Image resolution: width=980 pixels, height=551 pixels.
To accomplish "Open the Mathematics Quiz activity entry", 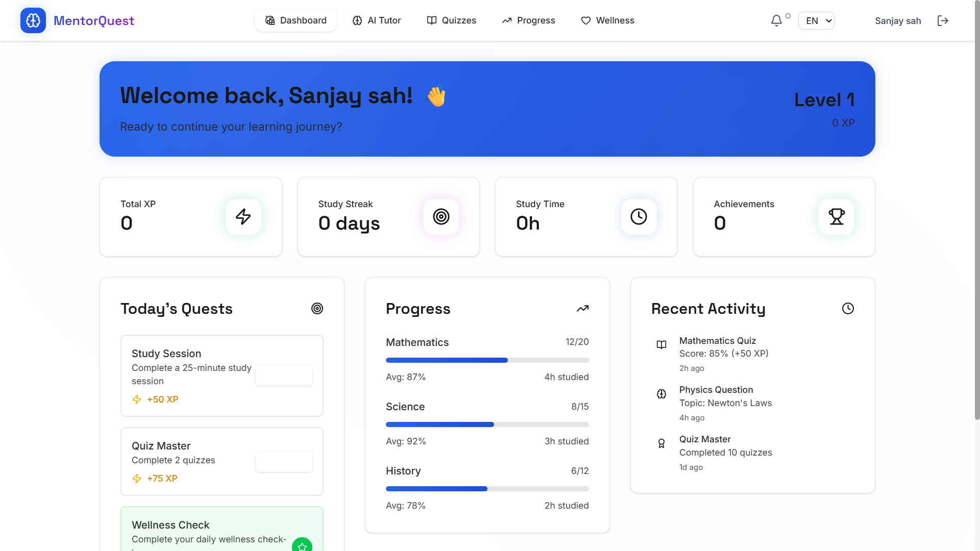I will [x=717, y=341].
